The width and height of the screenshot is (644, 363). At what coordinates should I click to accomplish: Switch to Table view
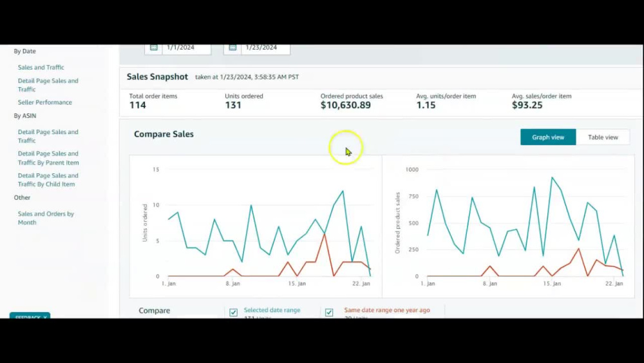click(x=603, y=137)
